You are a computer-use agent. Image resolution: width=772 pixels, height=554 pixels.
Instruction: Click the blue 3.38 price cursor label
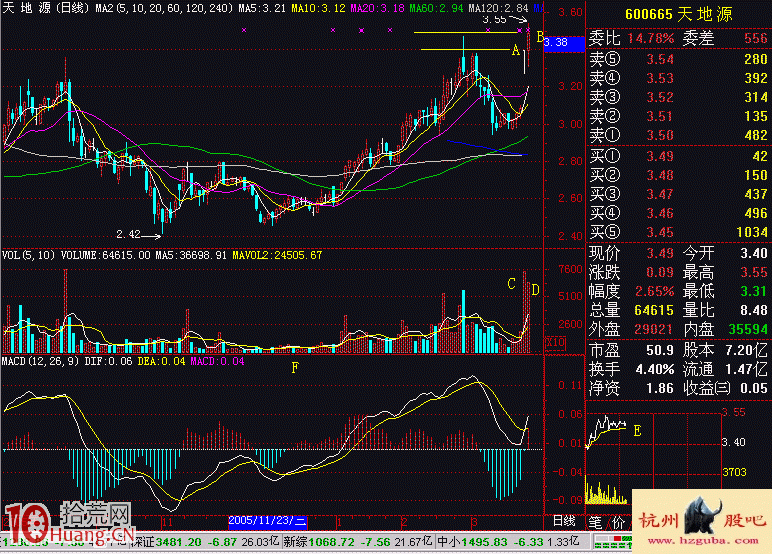[x=564, y=43]
